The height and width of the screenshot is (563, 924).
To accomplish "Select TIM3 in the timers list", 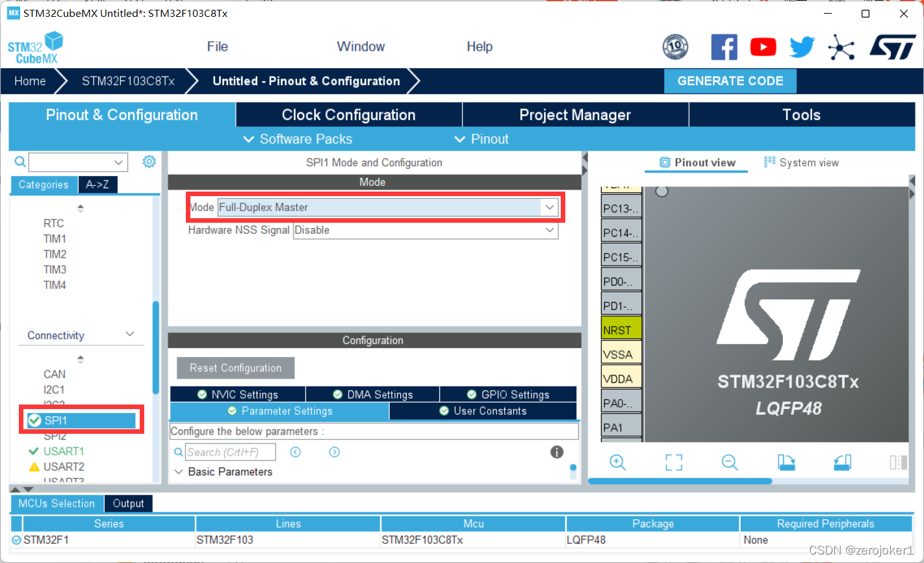I will (55, 269).
